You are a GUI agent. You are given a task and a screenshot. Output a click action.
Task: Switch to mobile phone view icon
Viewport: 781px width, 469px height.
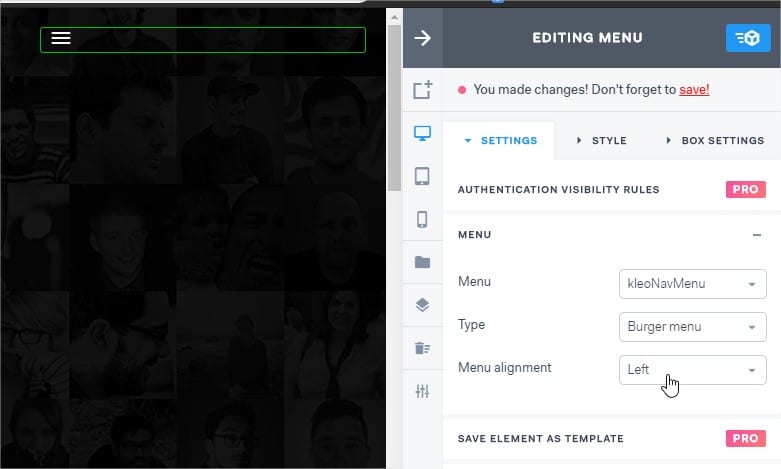click(422, 219)
